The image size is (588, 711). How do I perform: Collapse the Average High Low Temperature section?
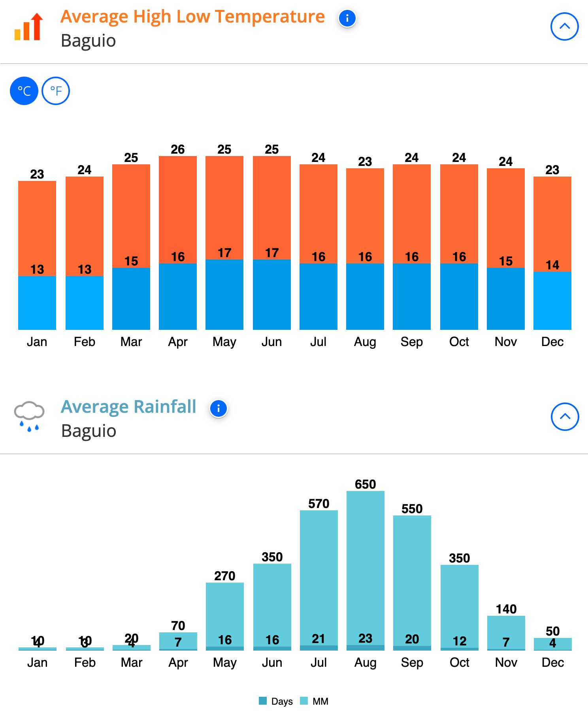564,26
